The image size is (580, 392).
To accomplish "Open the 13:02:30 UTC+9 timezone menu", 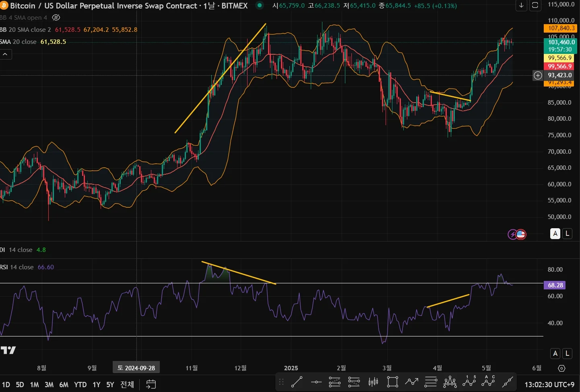I will point(549,384).
